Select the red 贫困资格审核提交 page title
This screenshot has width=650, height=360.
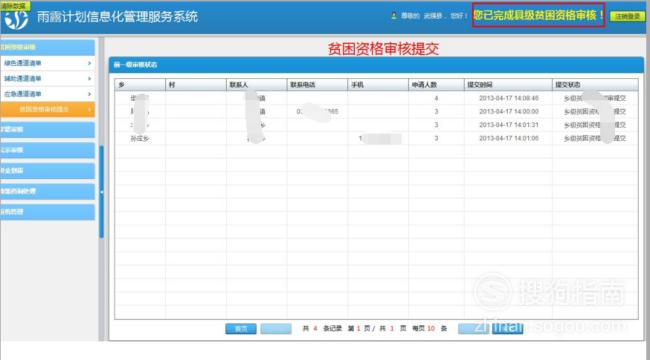coord(383,49)
